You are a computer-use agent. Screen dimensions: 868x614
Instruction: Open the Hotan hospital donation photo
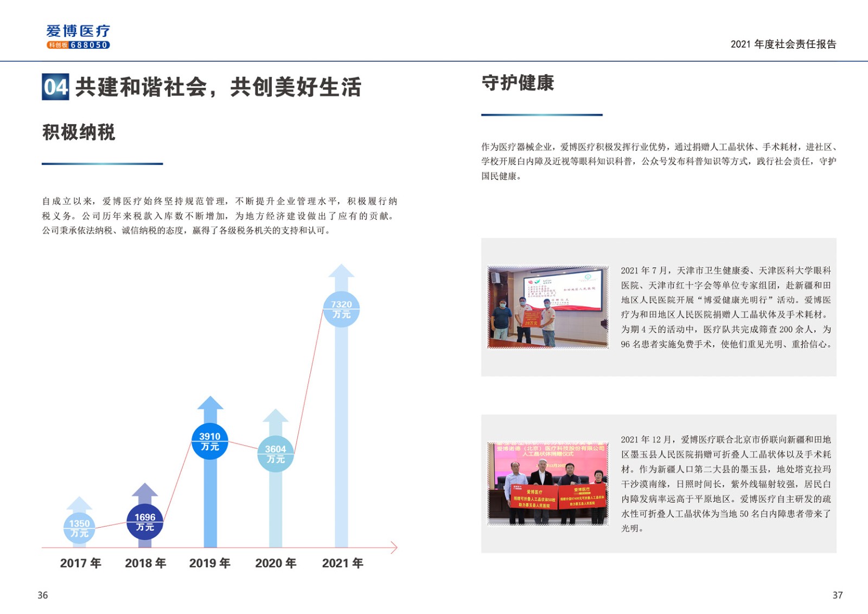[548, 307]
